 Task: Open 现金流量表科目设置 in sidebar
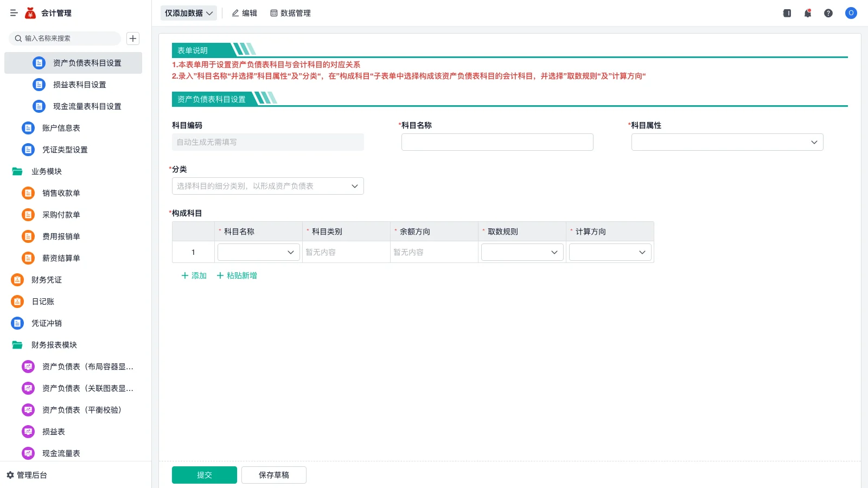tap(73, 106)
